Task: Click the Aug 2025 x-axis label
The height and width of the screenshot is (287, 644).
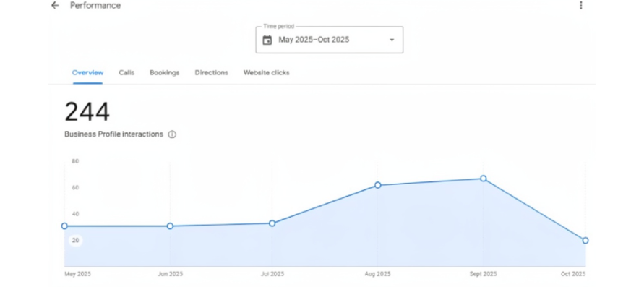Action: tap(378, 274)
